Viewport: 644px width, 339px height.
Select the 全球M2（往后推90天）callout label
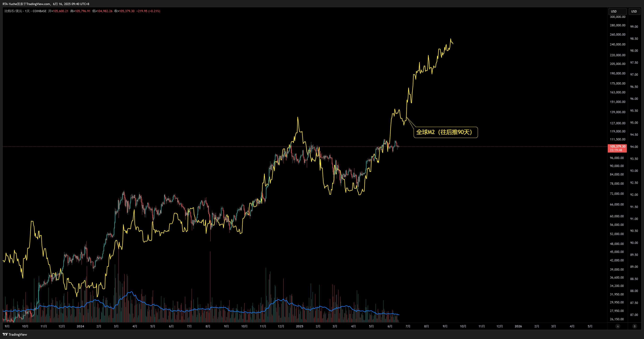tap(446, 132)
